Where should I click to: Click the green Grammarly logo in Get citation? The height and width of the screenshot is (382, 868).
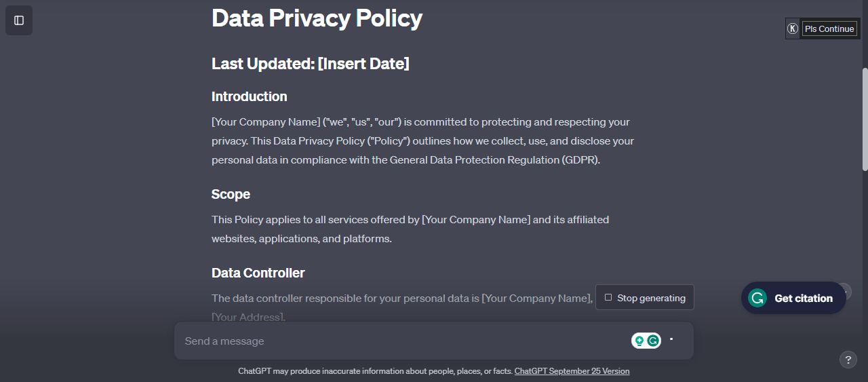point(757,298)
